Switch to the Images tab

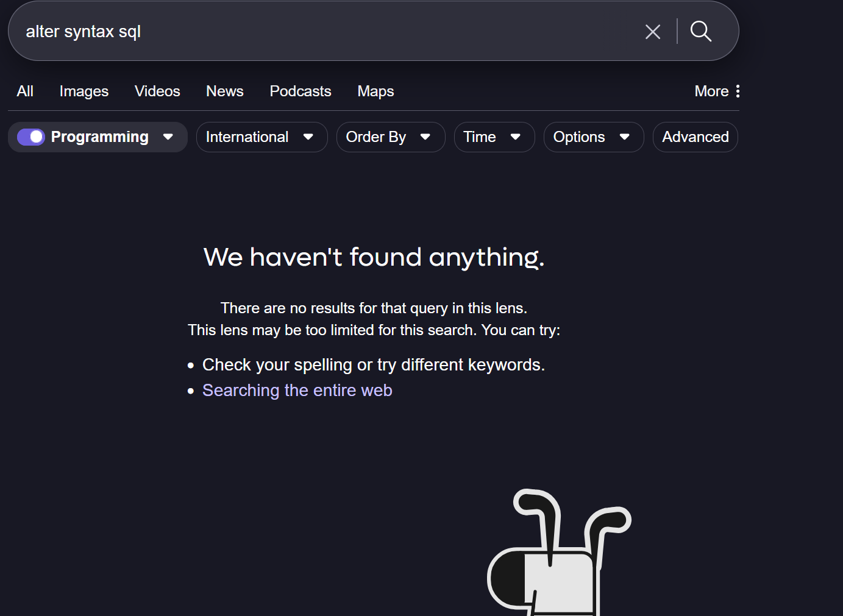tap(84, 91)
